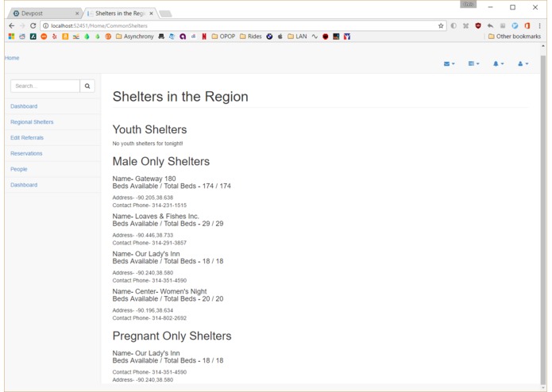The height and width of the screenshot is (392, 552).
Task: Open the Apps grid bookmark icon
Action: pos(12,37)
